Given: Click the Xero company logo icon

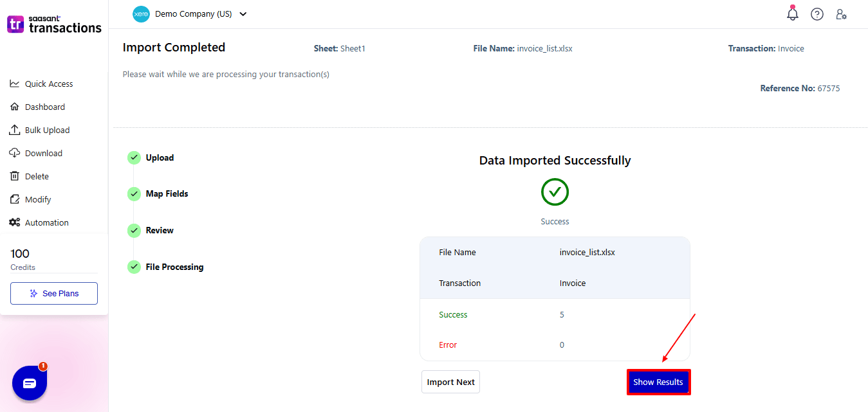Looking at the screenshot, I should [141, 14].
